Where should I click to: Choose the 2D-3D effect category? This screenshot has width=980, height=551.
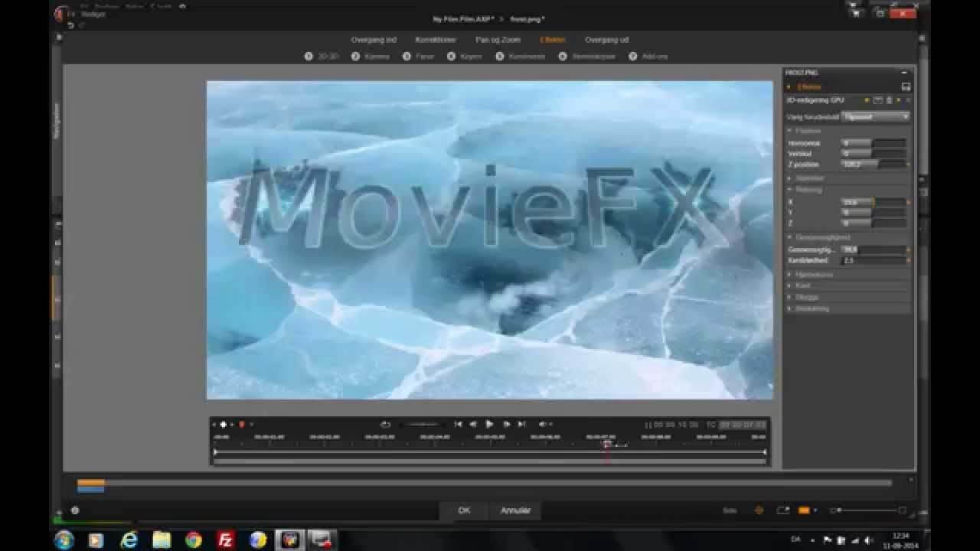coord(322,57)
